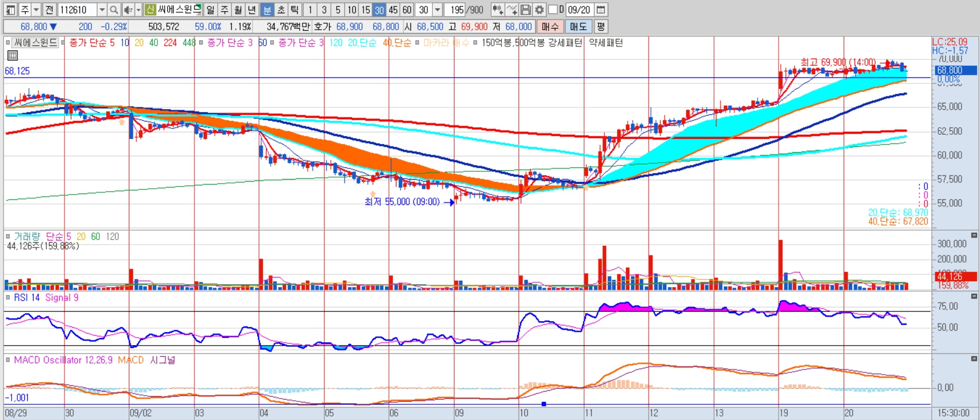Open the stock code search magnifier
The width and height of the screenshot is (980, 420).
pos(114,10)
